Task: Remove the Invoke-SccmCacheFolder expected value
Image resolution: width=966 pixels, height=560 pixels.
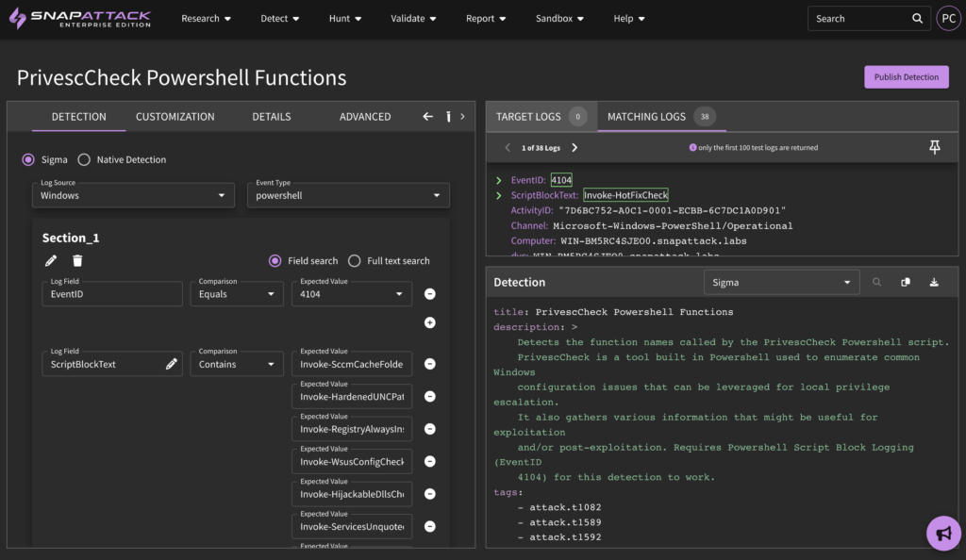Action: tap(430, 364)
